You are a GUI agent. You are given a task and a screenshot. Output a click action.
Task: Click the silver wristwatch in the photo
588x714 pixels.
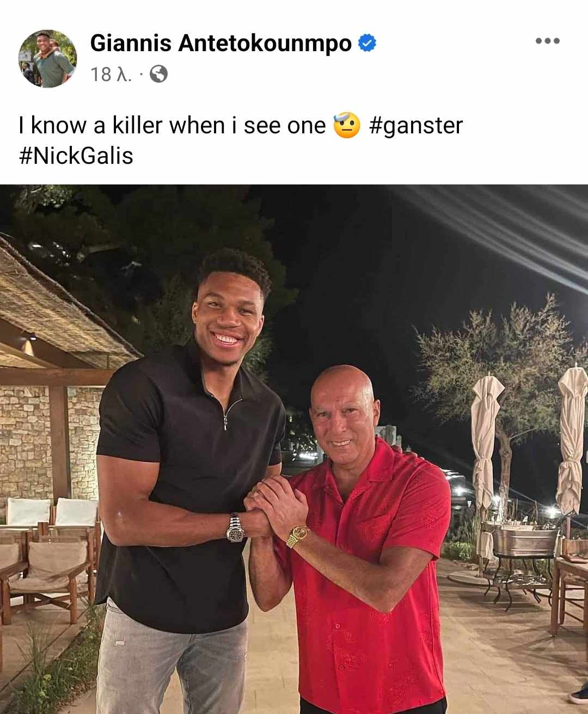tap(235, 527)
